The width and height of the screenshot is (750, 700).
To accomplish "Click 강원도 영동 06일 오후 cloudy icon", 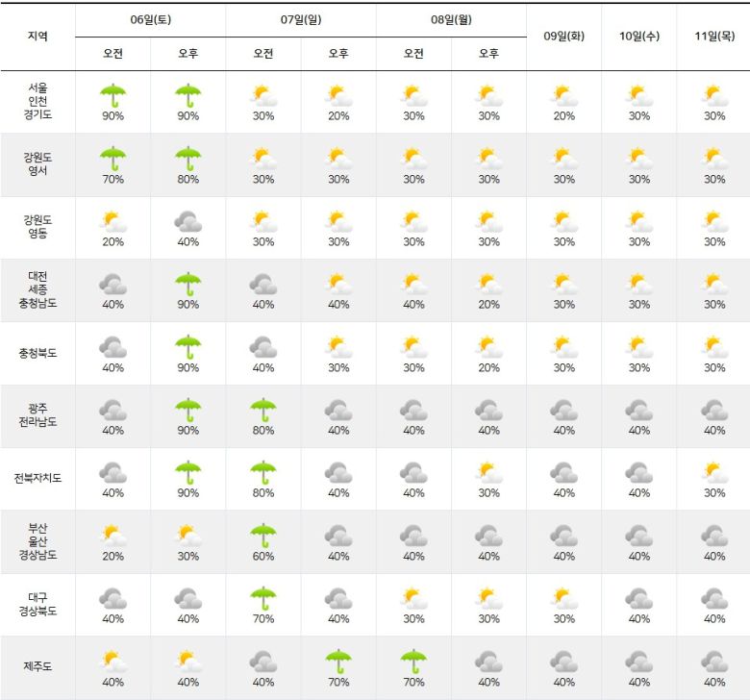I will 188,221.
